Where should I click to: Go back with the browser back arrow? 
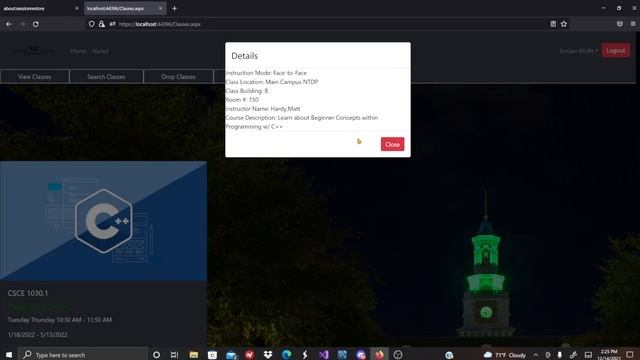tap(9, 24)
